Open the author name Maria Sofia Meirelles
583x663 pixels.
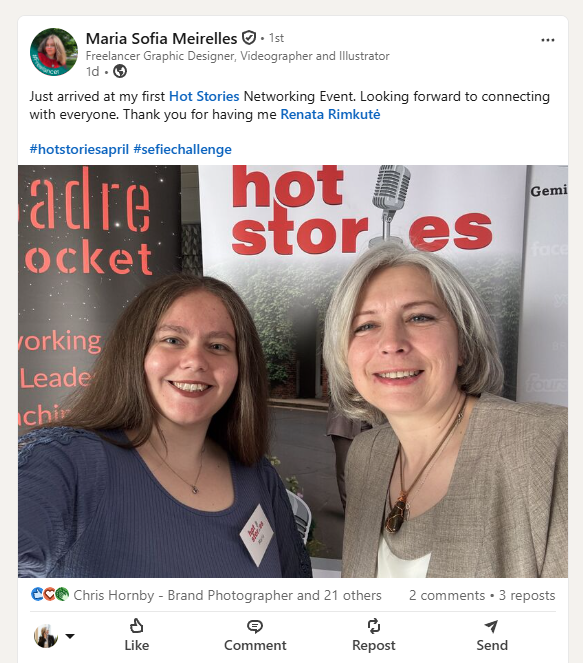coord(161,38)
